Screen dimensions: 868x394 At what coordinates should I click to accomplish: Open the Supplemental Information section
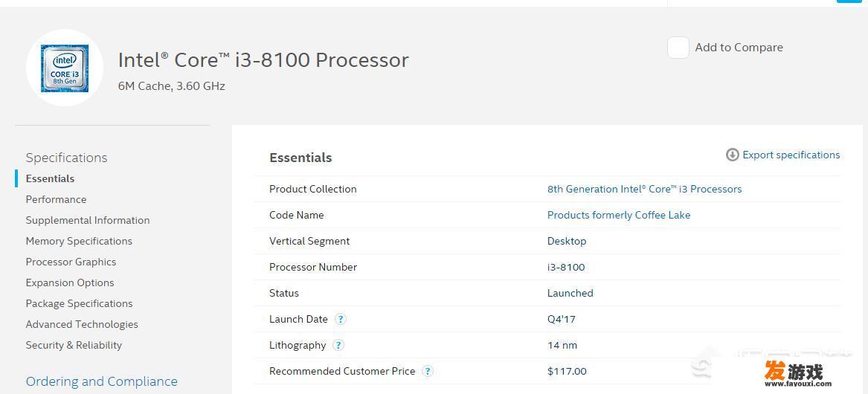click(88, 220)
